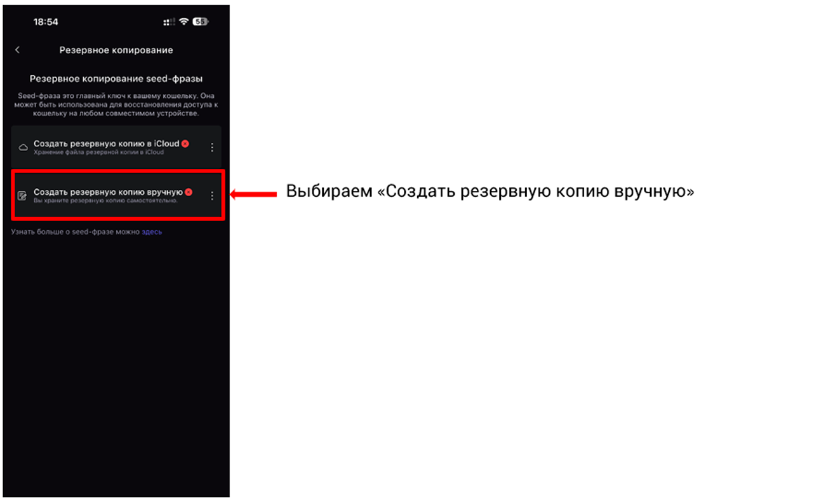Select "Создать резервную копию в iCloud"
Viewport: 814px width, 504px height.
[106, 144]
